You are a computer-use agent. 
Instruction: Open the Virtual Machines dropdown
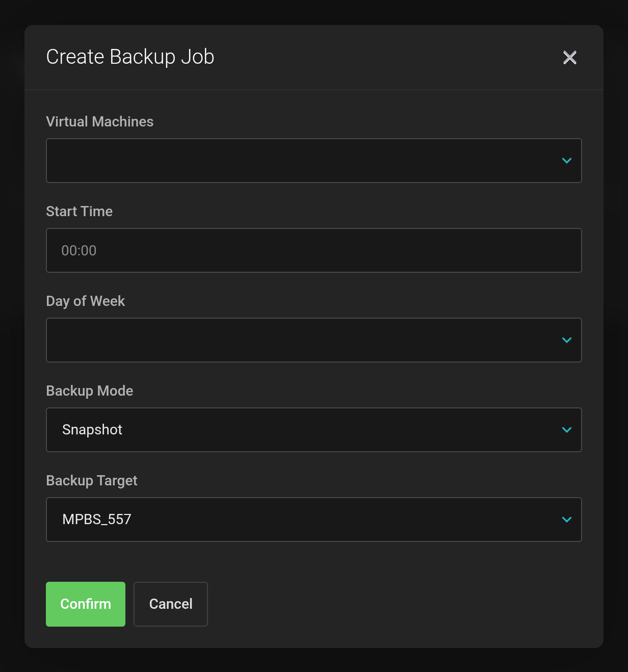[313, 161]
